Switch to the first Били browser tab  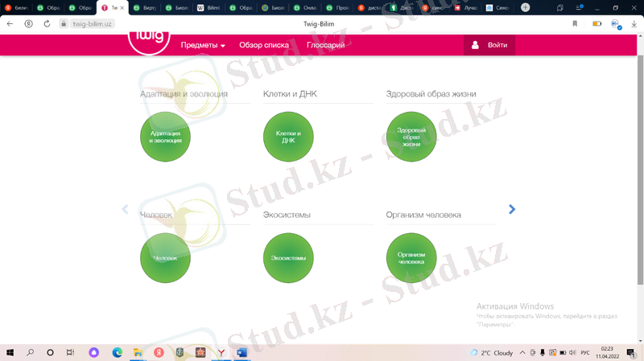click(16, 7)
